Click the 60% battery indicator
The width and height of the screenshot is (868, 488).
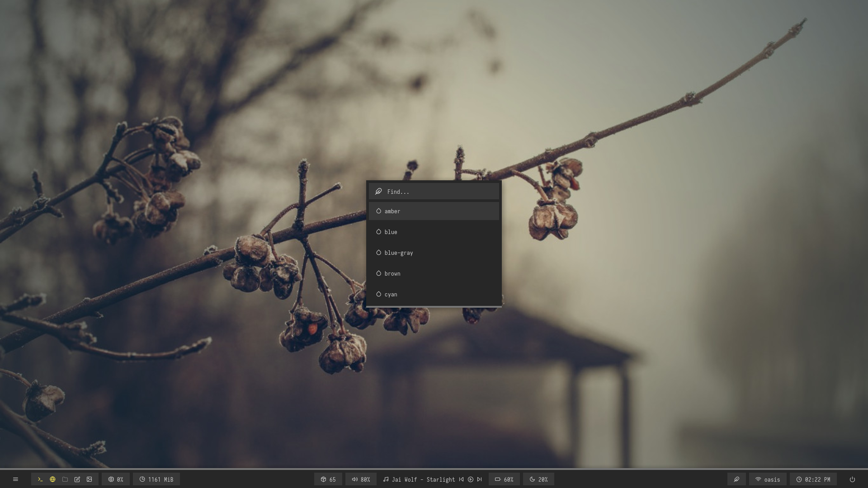pos(504,479)
